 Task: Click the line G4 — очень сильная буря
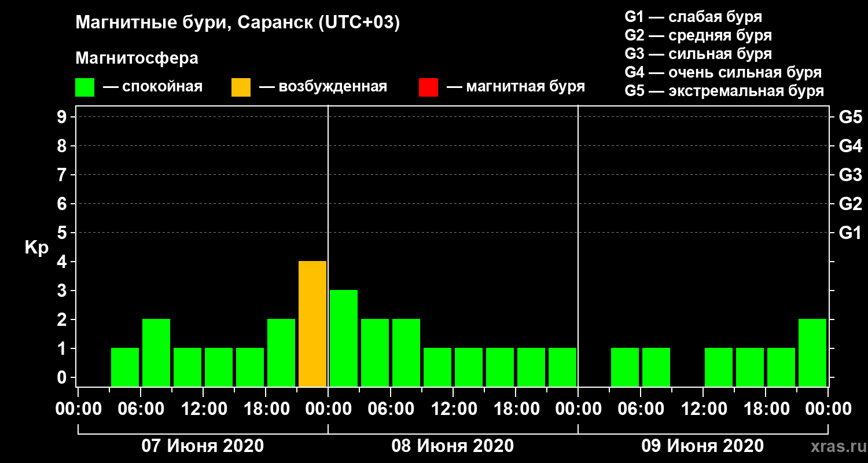click(x=723, y=72)
